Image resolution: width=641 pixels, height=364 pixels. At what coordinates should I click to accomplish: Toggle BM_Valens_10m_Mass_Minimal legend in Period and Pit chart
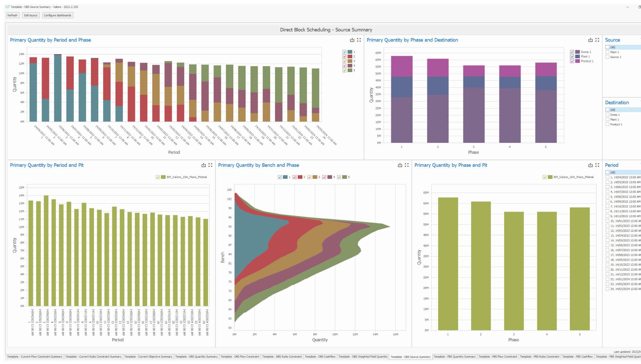(x=158, y=177)
